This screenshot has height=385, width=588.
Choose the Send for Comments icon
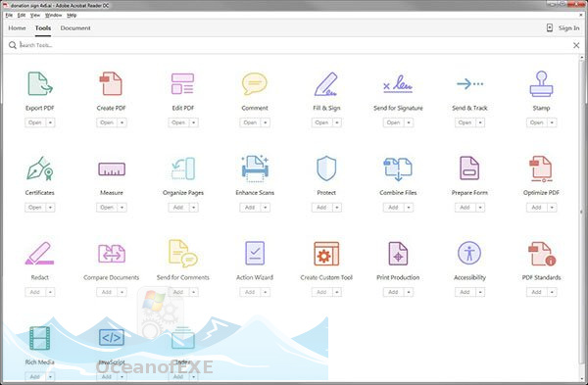pos(183,254)
